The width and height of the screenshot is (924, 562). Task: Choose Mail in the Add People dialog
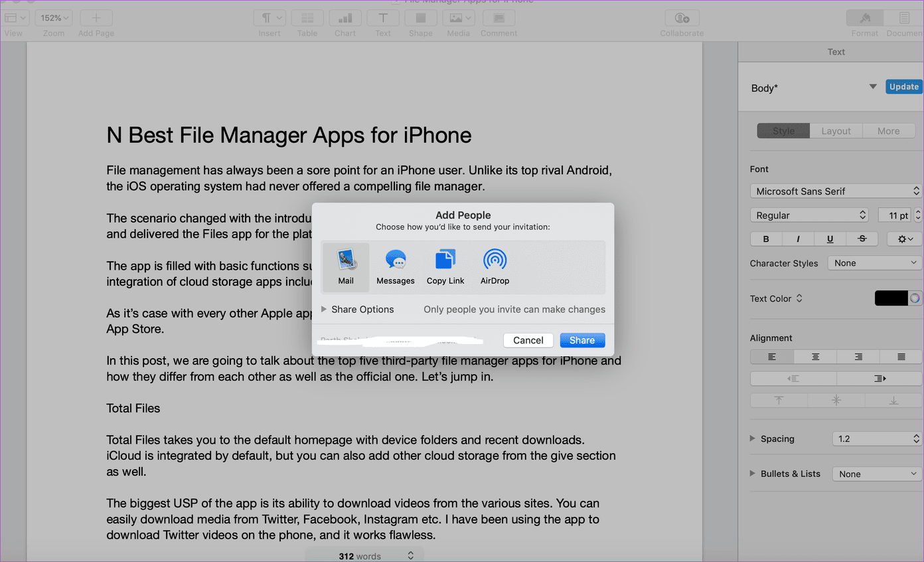346,267
